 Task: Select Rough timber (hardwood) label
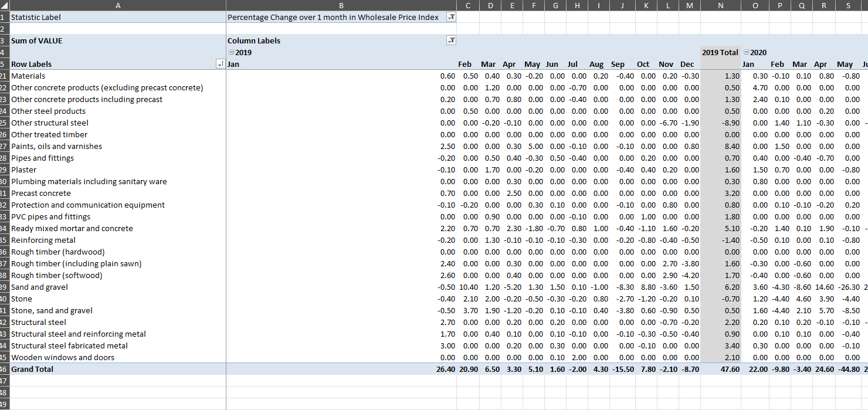(58, 252)
